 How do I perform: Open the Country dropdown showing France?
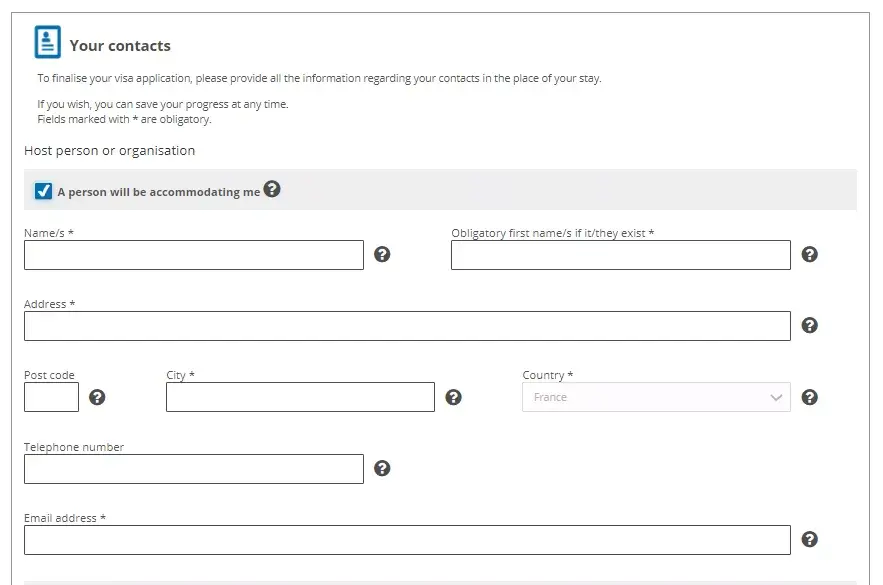[x=645, y=397]
